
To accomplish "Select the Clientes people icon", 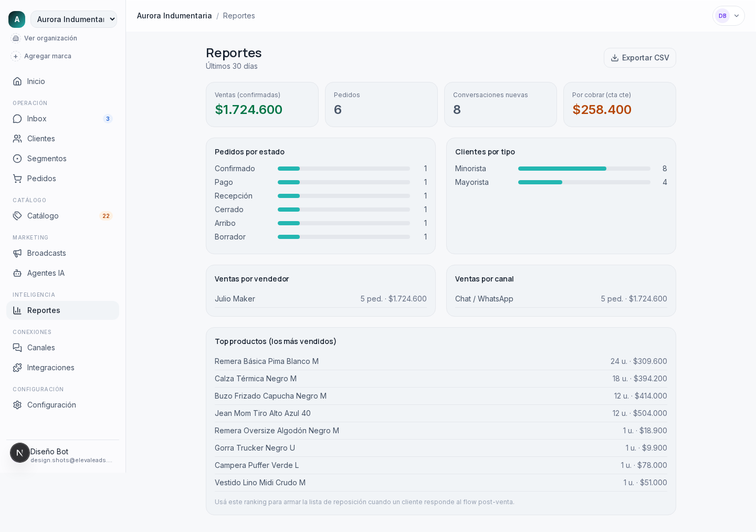I will click(17, 139).
